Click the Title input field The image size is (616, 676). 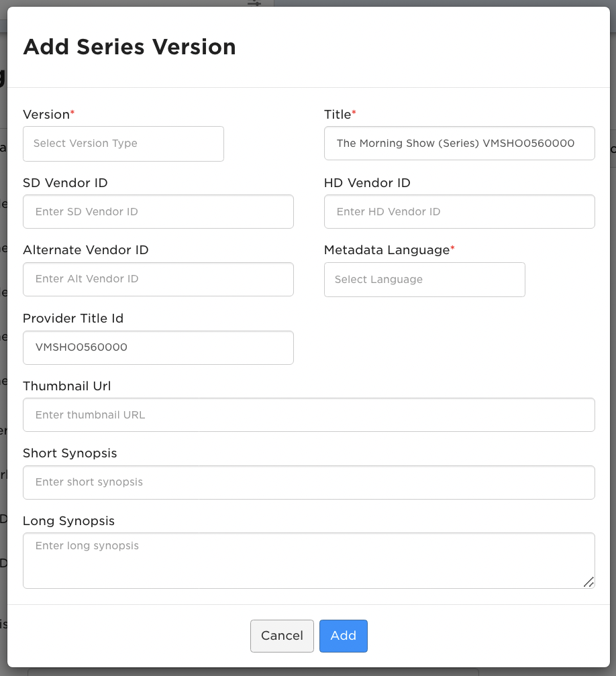point(460,143)
